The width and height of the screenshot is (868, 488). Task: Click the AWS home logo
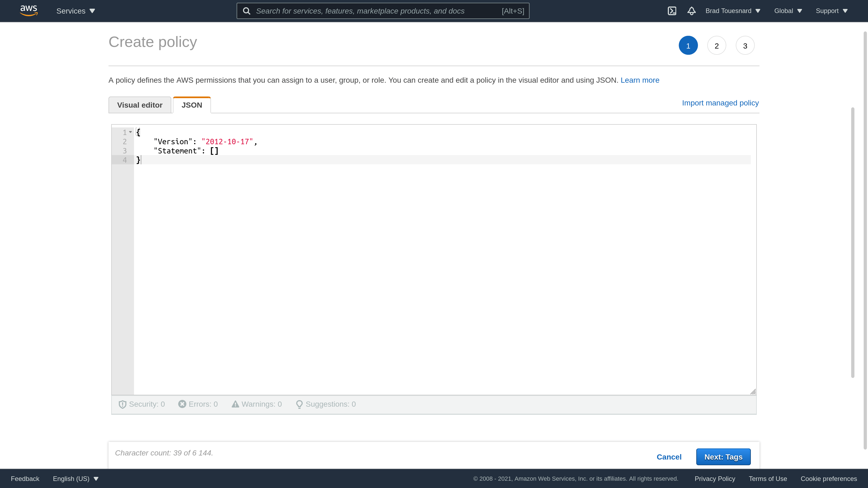pyautogui.click(x=29, y=10)
